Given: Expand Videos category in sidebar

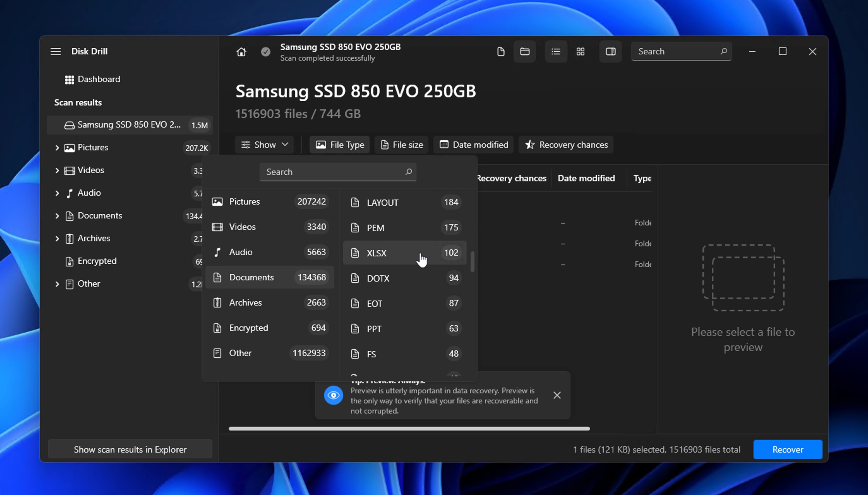Looking at the screenshot, I should [57, 170].
